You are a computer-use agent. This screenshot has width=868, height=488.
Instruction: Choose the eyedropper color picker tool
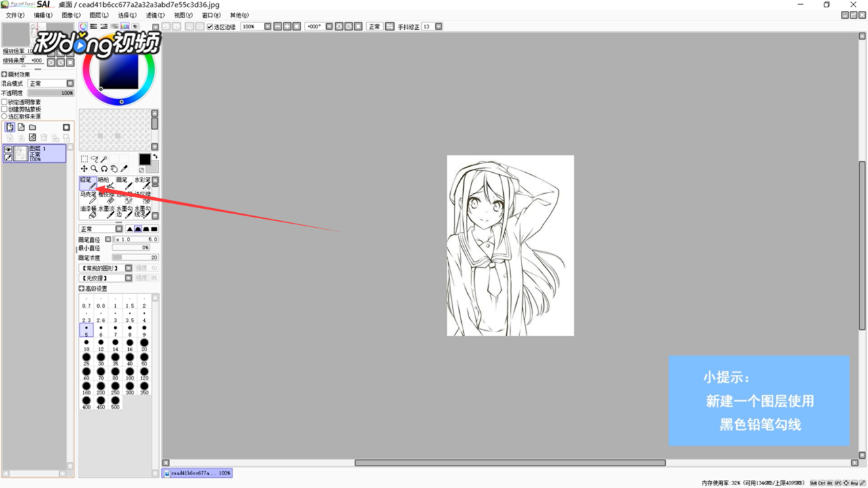pos(124,169)
